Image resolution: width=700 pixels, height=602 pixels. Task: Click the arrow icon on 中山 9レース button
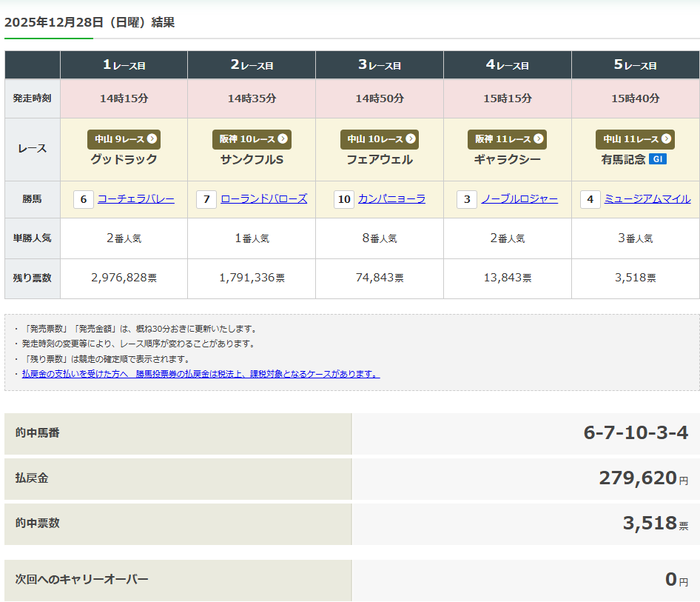152,139
